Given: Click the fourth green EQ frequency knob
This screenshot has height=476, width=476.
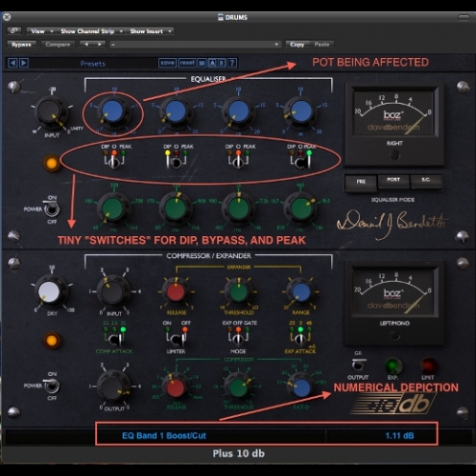Looking at the screenshot, I should pyautogui.click(x=301, y=208).
